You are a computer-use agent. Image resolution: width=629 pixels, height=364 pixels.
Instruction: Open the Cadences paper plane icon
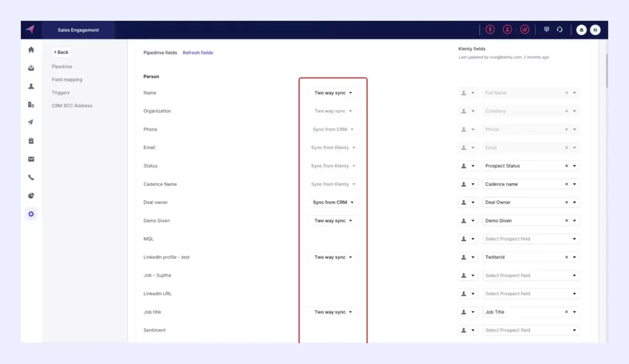[x=31, y=122]
